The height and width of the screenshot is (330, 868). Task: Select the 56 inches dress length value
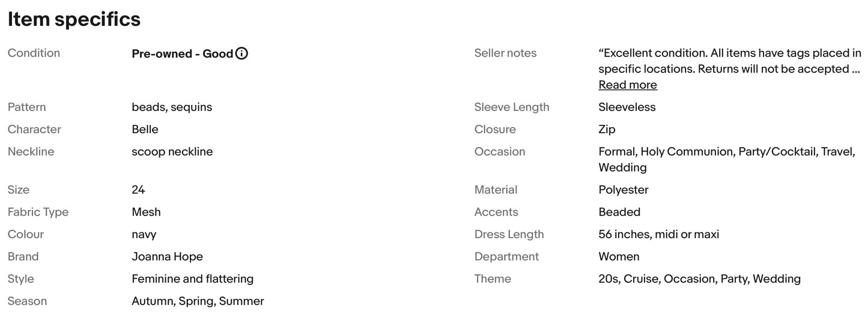pos(658,235)
